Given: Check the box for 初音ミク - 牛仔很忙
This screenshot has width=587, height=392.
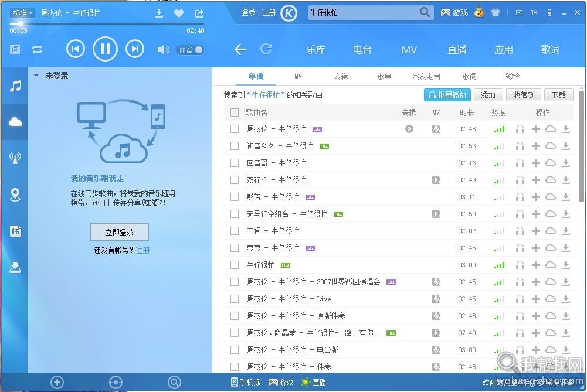Looking at the screenshot, I should pyautogui.click(x=235, y=146).
